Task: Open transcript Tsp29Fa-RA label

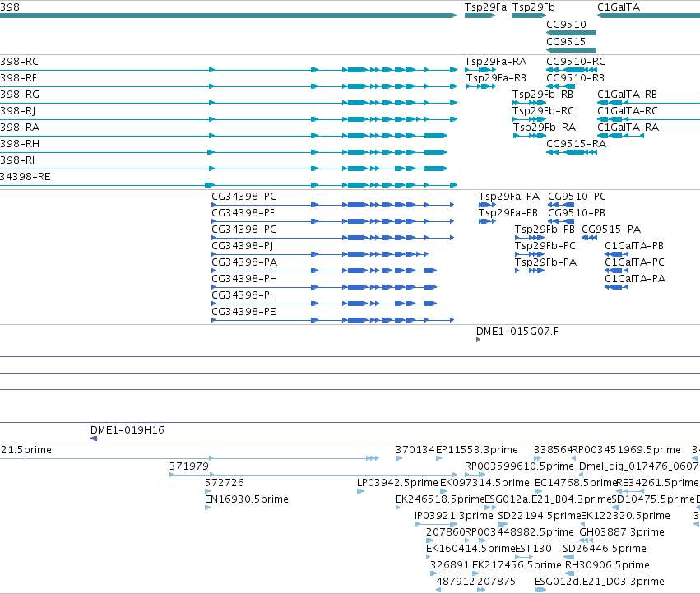Action: (x=495, y=61)
